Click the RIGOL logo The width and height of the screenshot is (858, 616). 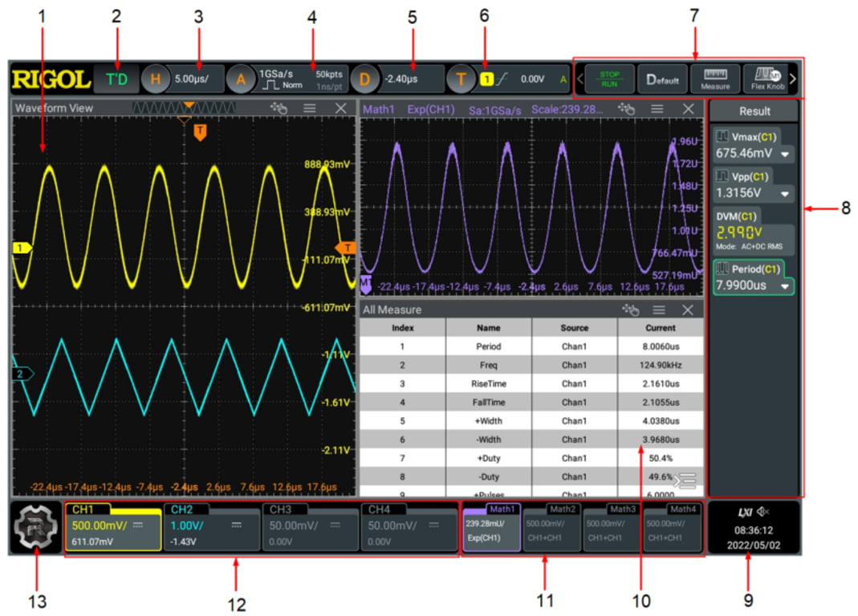click(x=51, y=79)
